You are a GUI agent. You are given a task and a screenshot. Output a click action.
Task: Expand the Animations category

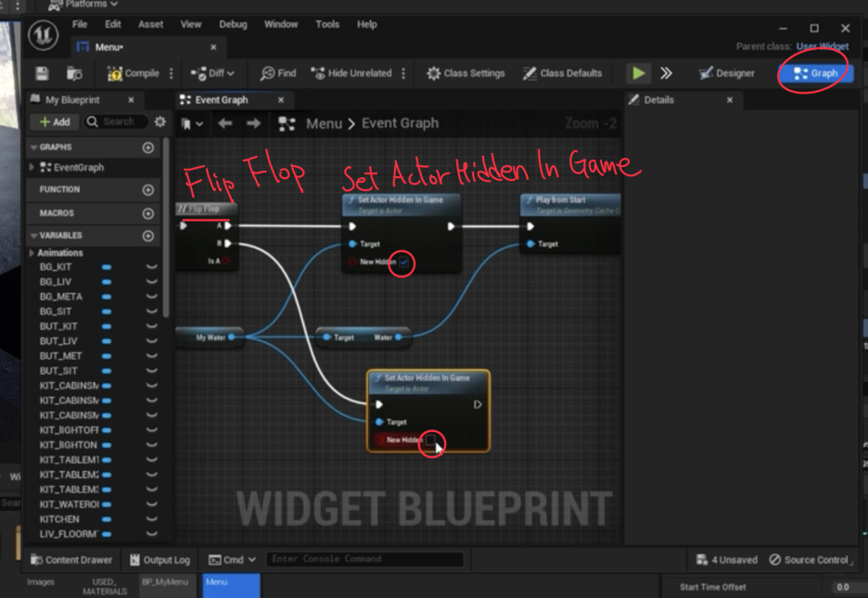[32, 253]
